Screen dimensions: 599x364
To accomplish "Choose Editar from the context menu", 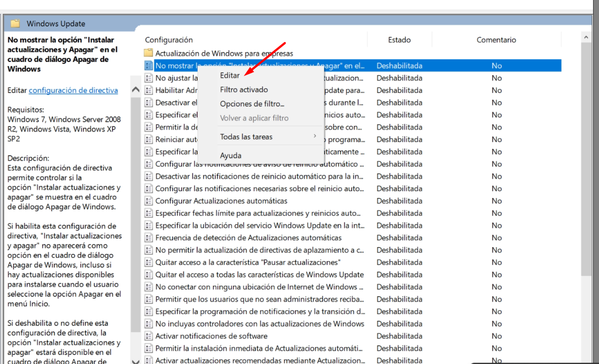I will [x=230, y=75].
